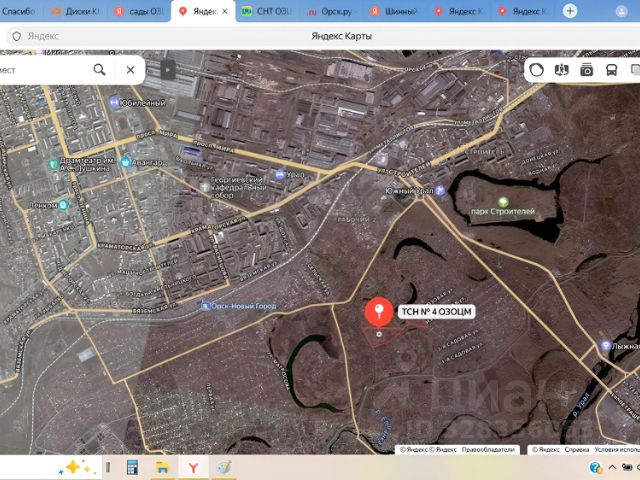
Task: Click the map search magnifier icon
Action: (100, 70)
